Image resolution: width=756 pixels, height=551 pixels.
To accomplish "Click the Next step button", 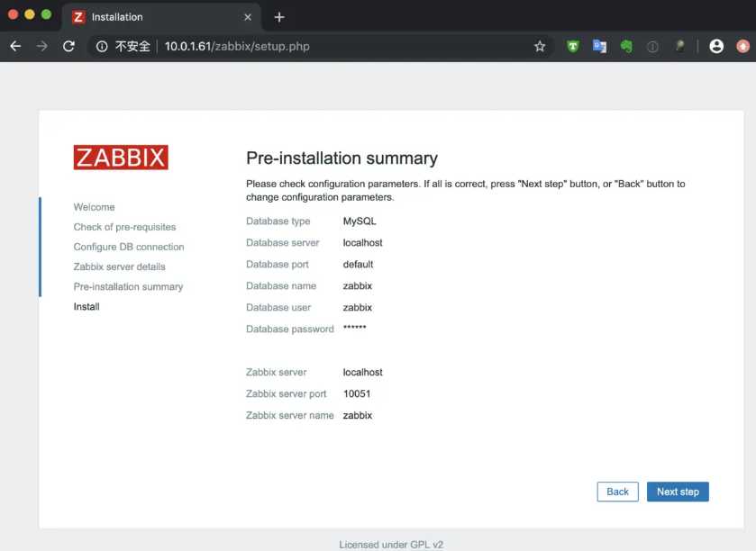I will pyautogui.click(x=678, y=492).
